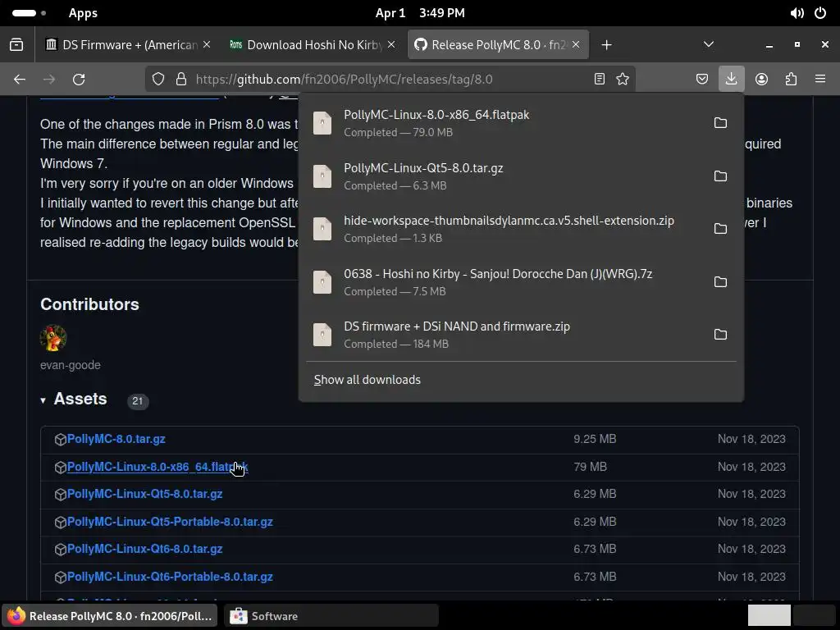Open system volume icon in top bar
Viewport: 840px width, 630px height.
(x=797, y=13)
